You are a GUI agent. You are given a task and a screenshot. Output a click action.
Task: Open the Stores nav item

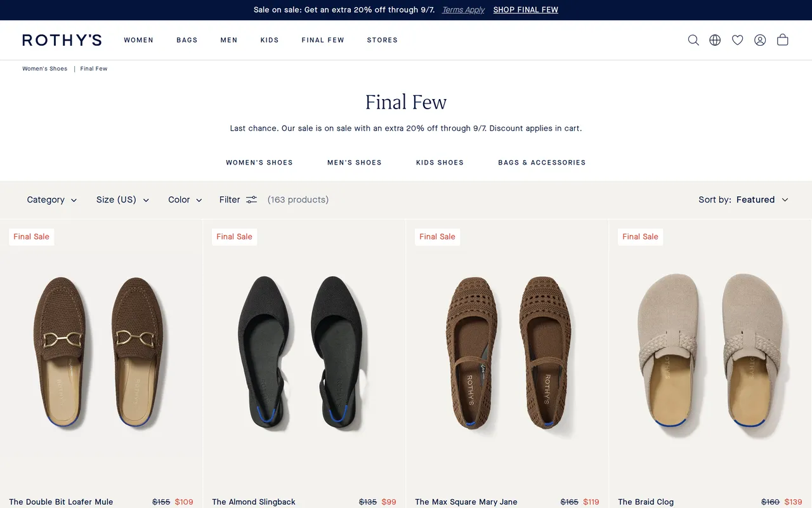coord(383,40)
